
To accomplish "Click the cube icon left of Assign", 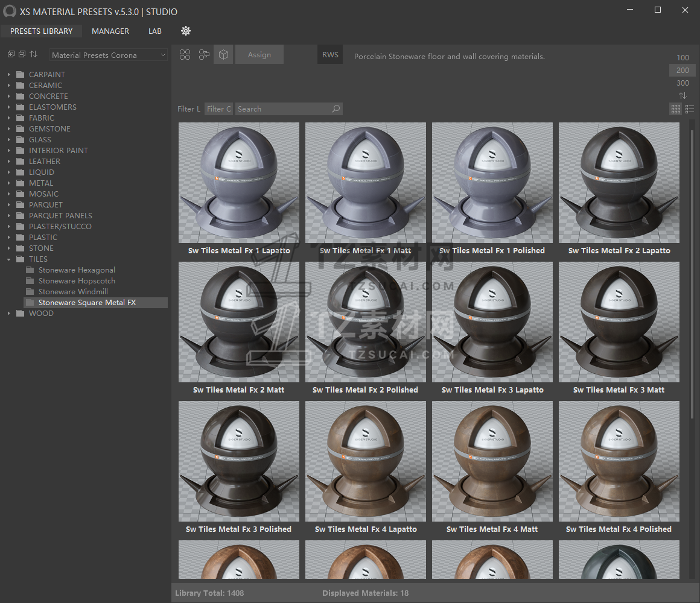I will 223,55.
